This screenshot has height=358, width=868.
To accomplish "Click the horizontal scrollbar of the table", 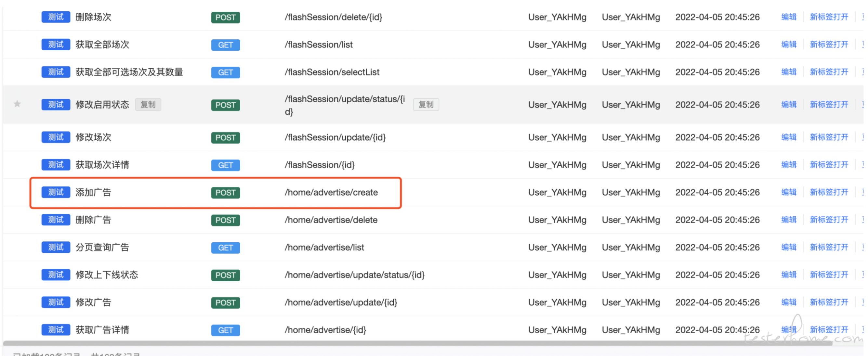I will coord(418,343).
